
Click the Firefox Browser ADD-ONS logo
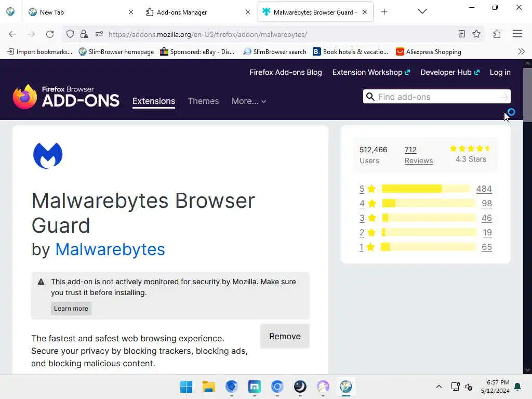[66, 97]
